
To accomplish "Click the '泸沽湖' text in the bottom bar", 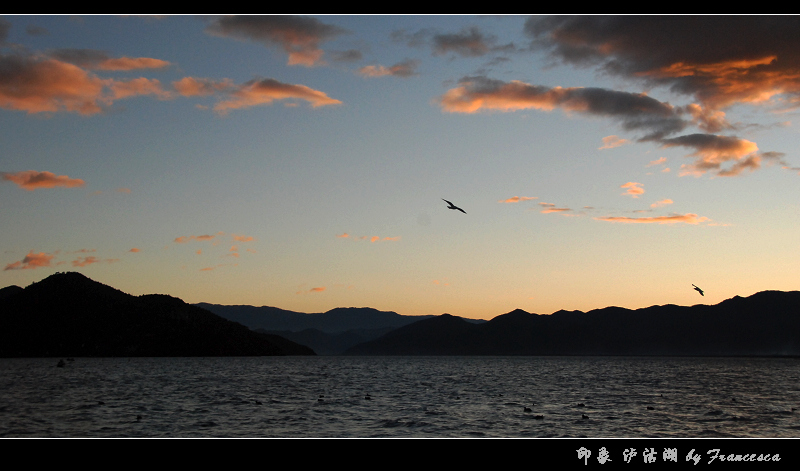I will pos(649,456).
